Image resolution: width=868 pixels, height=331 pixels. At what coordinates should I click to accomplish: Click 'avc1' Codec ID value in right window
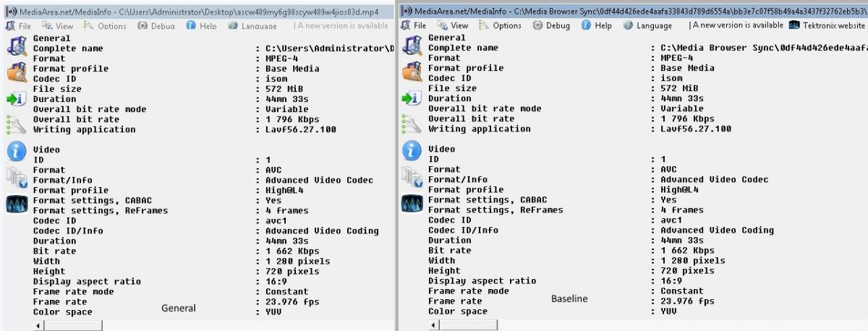pyautogui.click(x=671, y=220)
